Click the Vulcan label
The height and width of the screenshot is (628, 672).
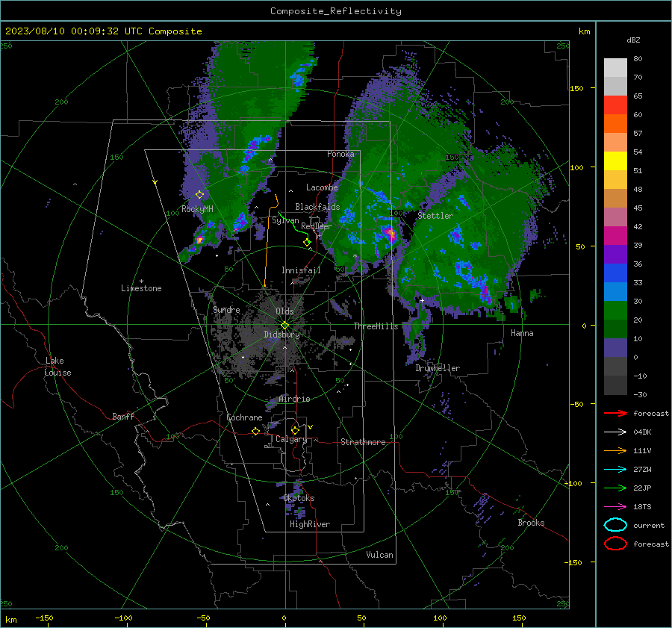coord(380,555)
